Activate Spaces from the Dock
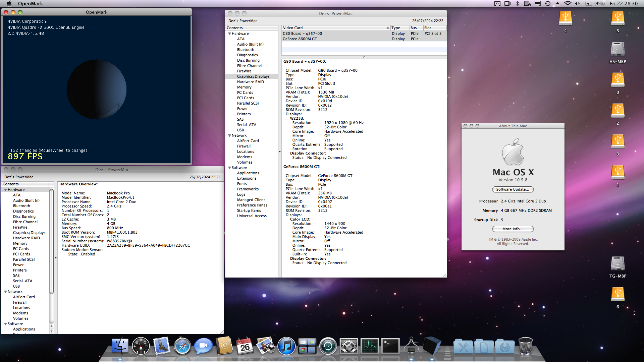 coord(307,346)
